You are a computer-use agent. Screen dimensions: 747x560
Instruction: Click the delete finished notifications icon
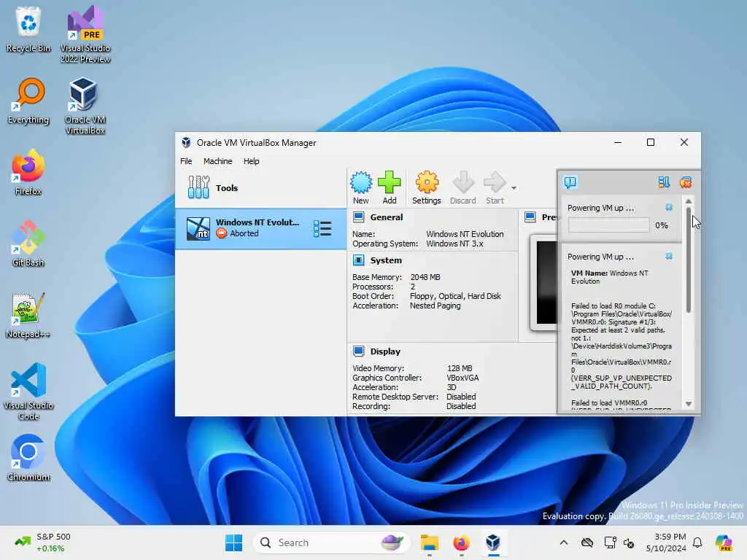[686, 182]
